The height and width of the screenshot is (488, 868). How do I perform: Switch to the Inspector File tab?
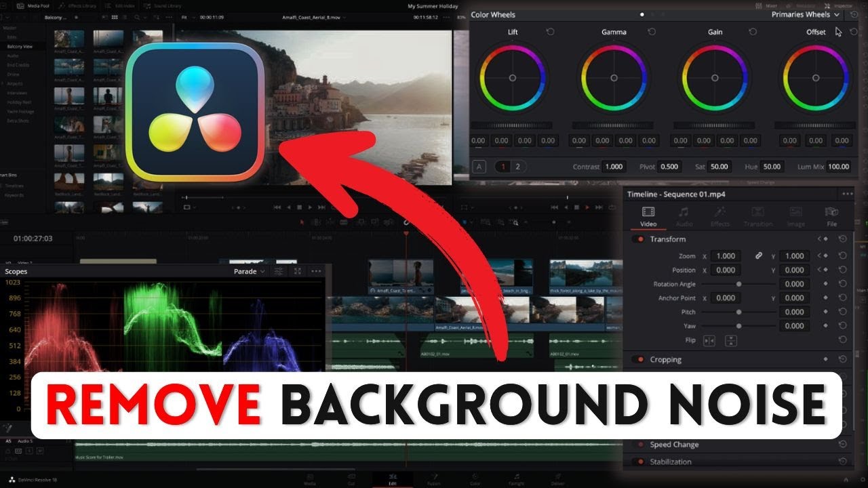pos(831,217)
